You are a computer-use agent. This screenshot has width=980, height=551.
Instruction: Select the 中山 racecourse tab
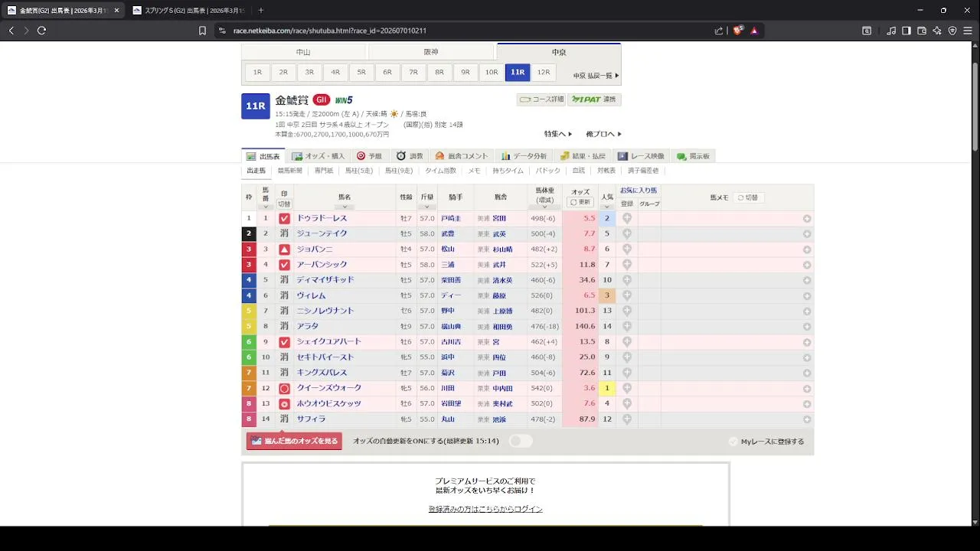click(303, 52)
